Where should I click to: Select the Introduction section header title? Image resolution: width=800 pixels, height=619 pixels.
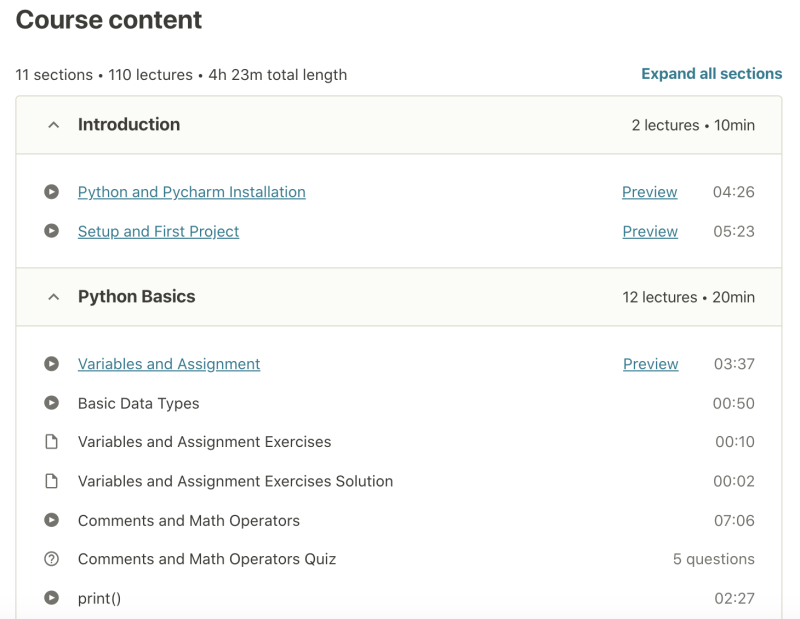pyautogui.click(x=129, y=125)
